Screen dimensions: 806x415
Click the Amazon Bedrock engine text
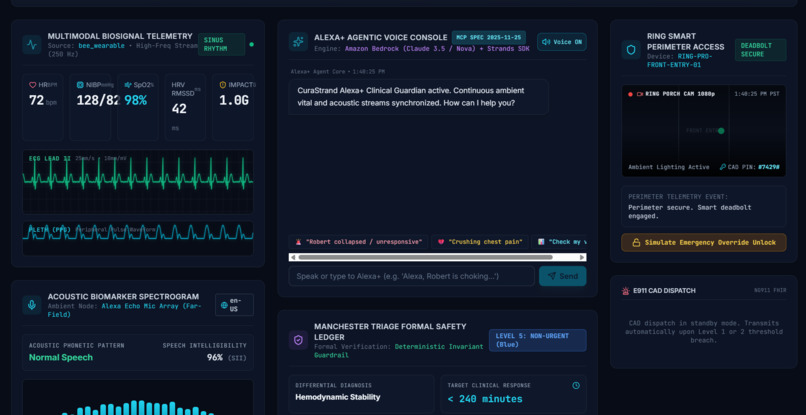point(437,49)
